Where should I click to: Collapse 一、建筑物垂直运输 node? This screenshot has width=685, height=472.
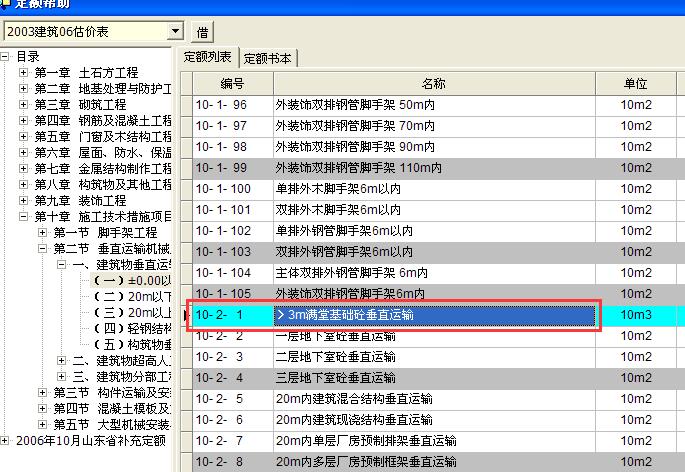pyautogui.click(x=62, y=264)
